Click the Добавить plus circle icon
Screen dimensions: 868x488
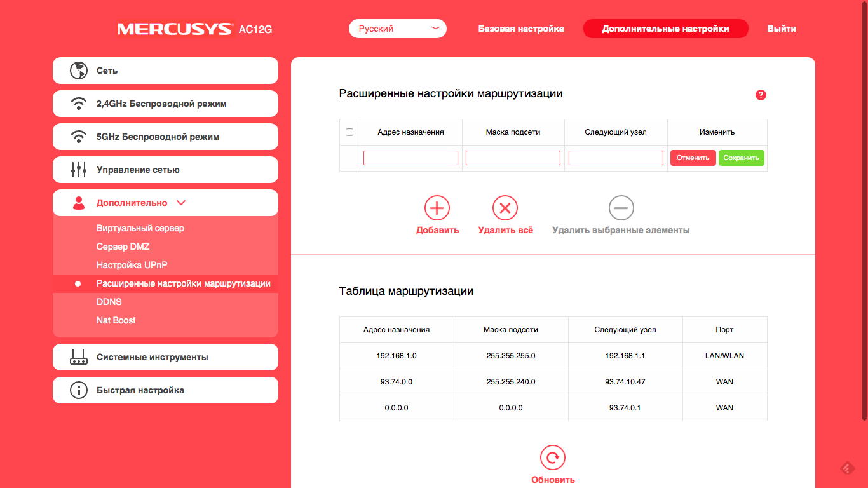[x=437, y=208]
